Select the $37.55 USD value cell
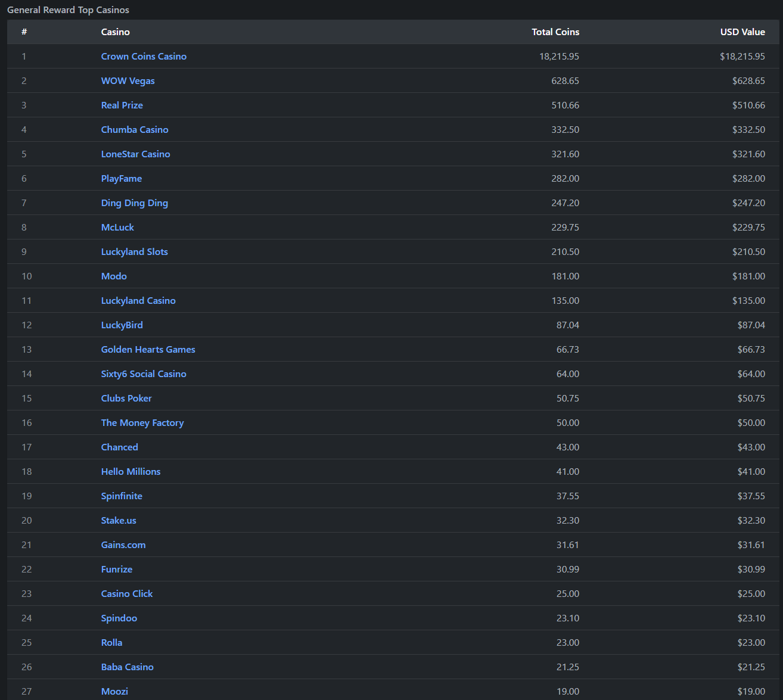 (x=751, y=496)
